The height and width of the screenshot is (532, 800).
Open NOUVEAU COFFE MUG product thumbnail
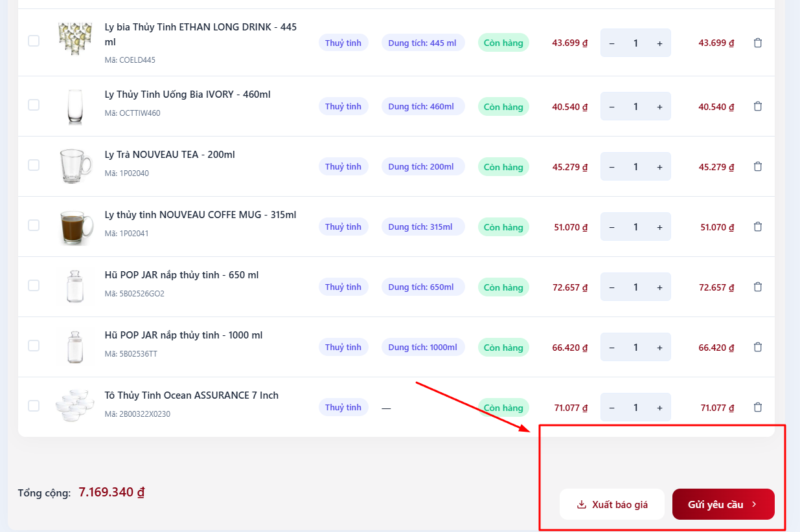(x=76, y=227)
